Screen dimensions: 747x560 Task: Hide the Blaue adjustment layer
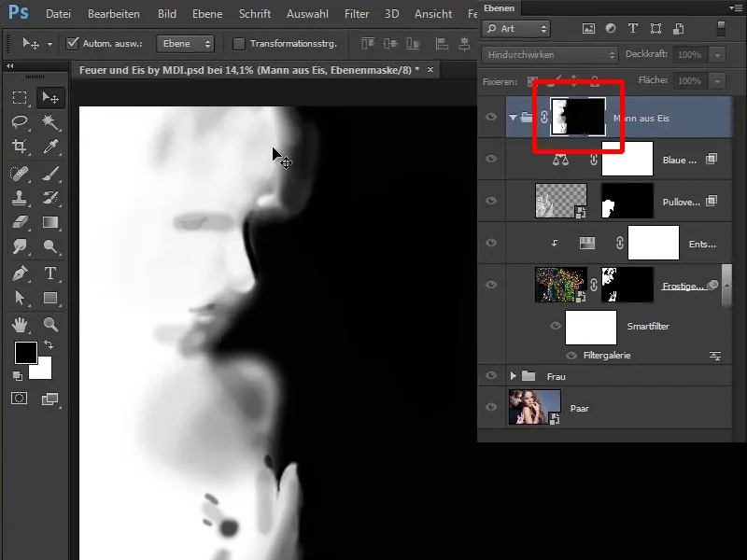[491, 159]
